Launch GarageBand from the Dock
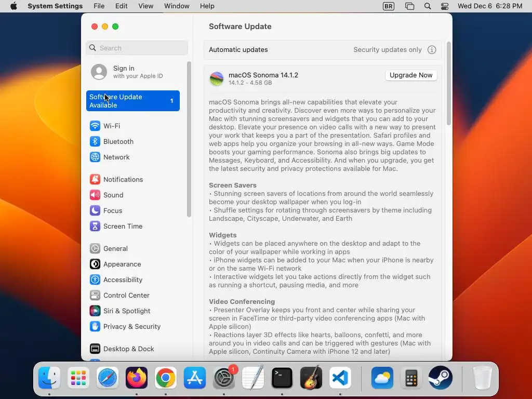Image resolution: width=532 pixels, height=399 pixels. 311,378
